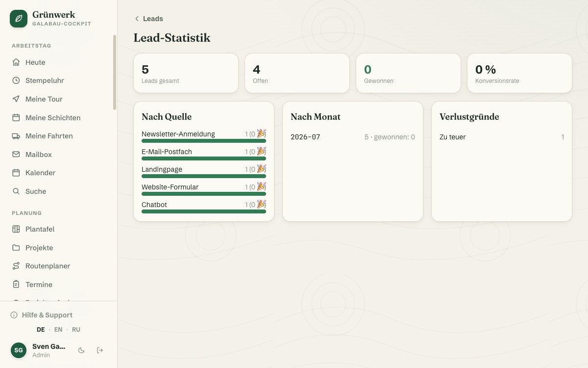This screenshot has width=588, height=368.
Task: Click party emoji in Newsletter-Anmeldung row
Action: pos(262,133)
